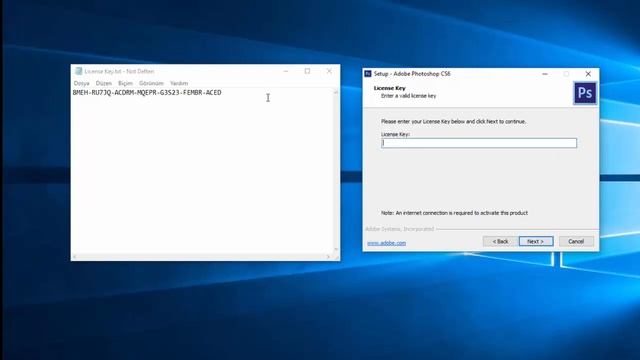Minimize the Photoshop Setup window
The width and height of the screenshot is (640, 360).
click(x=545, y=74)
